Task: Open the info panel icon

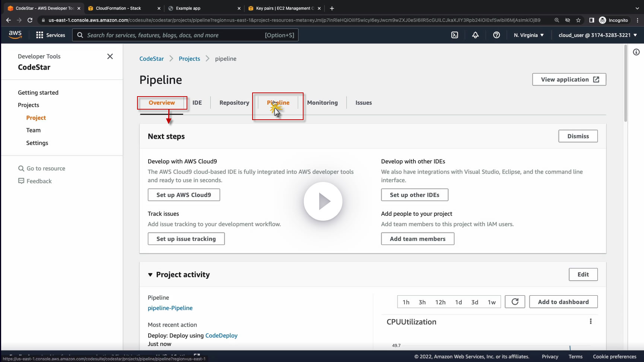Action: pos(636,52)
